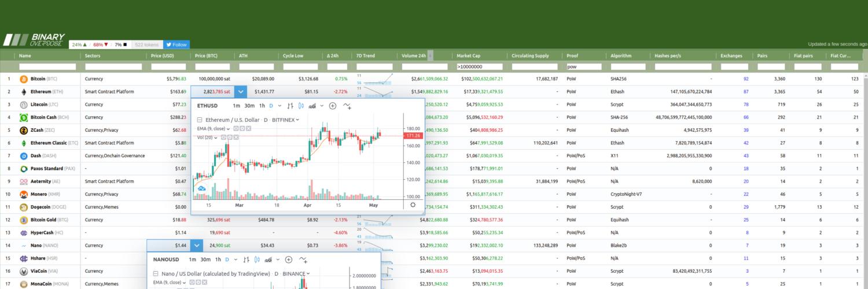Click the Monero coin icon
Screen dimensions: 868x289
pos(24,194)
